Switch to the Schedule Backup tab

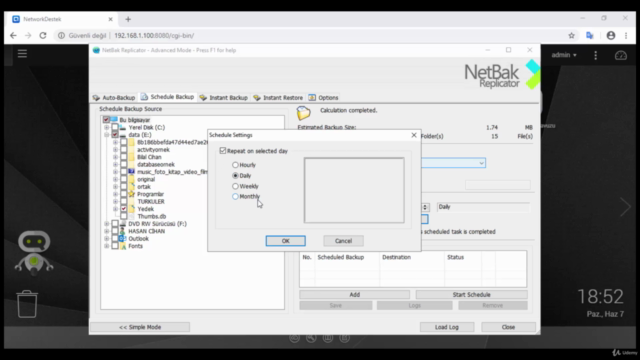pos(167,97)
